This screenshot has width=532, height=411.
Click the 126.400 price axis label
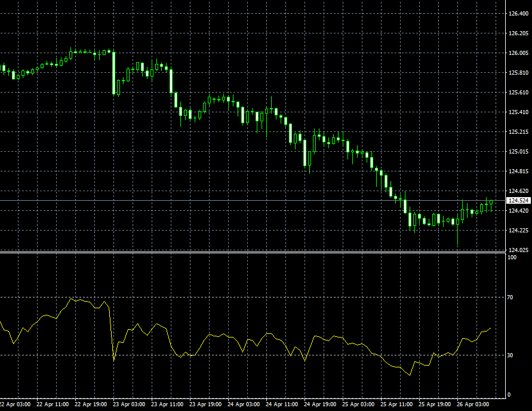coord(518,14)
